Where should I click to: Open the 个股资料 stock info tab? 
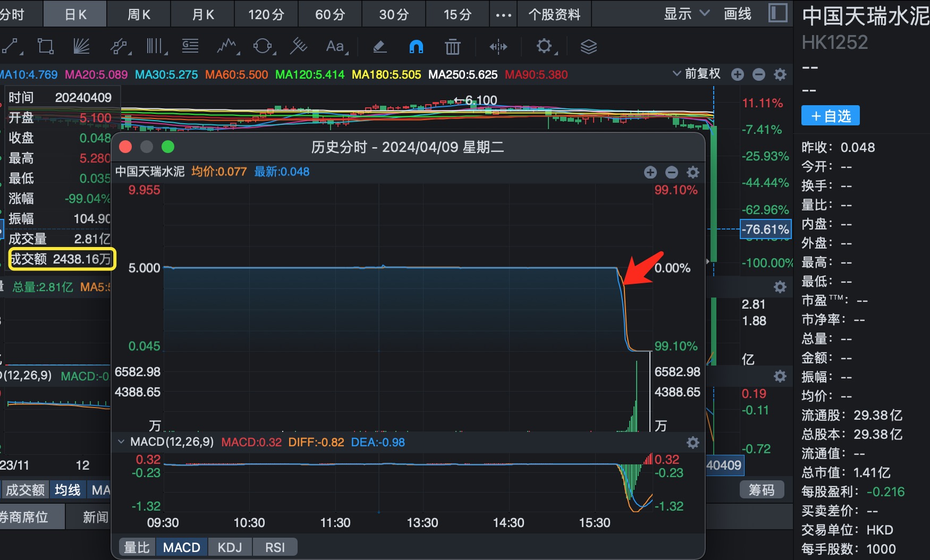pyautogui.click(x=554, y=14)
